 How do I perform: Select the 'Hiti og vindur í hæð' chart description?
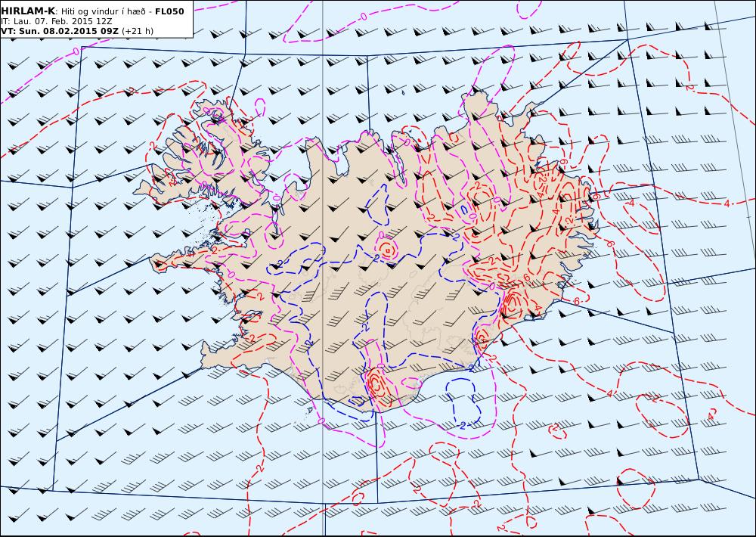pos(103,11)
